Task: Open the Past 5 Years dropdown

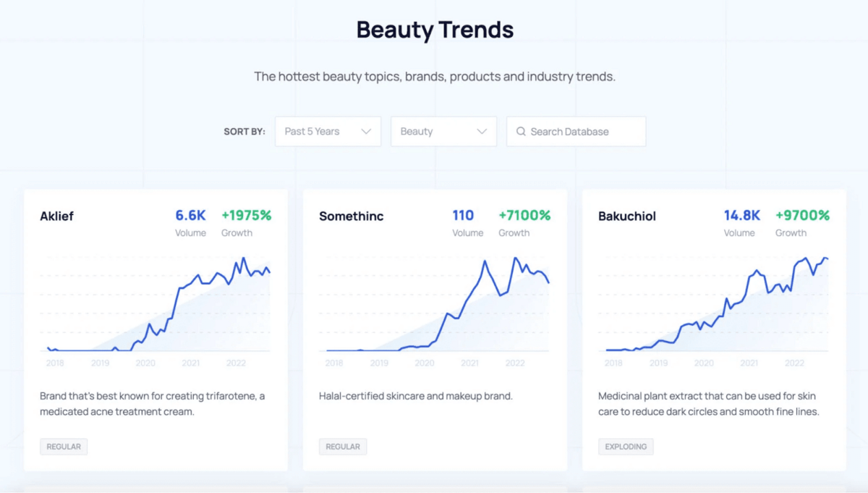Action: tap(327, 132)
